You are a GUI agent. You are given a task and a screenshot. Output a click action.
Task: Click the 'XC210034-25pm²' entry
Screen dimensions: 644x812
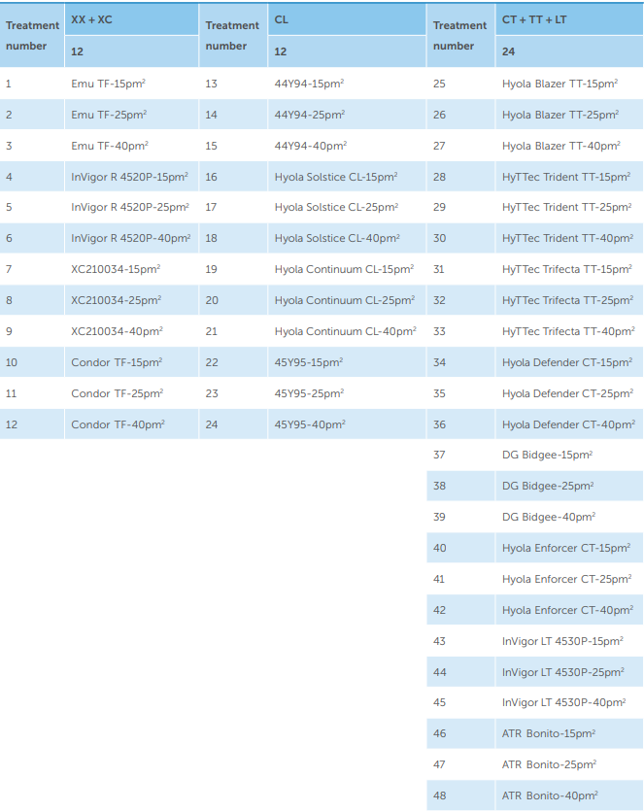131,300
